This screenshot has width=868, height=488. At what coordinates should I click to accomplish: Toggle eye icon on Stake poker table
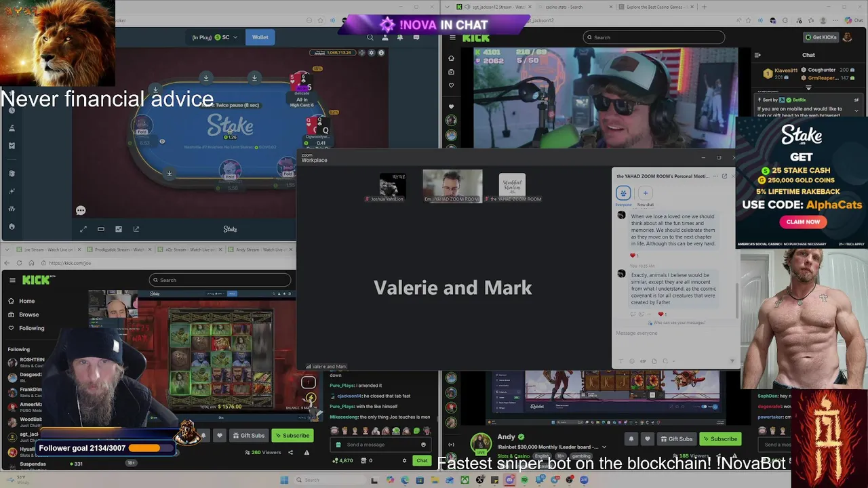tap(161, 141)
